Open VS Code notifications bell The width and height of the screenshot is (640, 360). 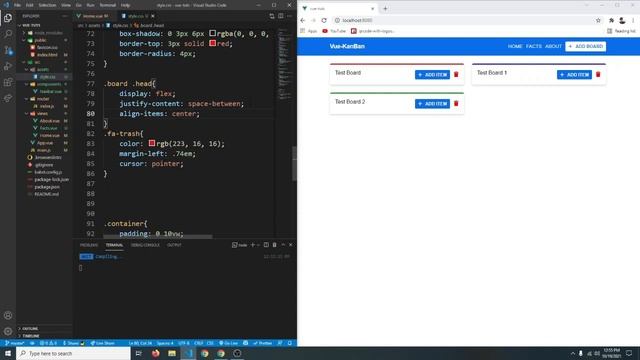(290, 343)
